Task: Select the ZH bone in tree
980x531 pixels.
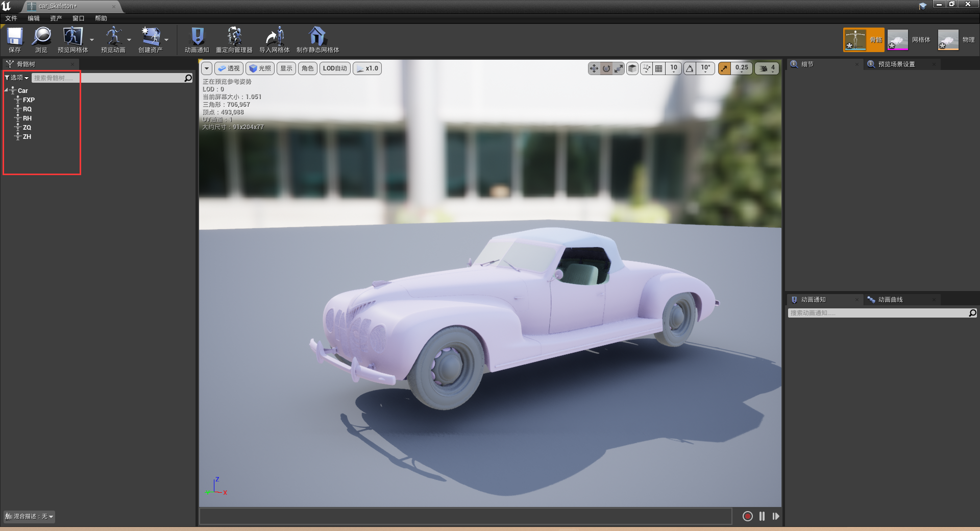Action: (27, 137)
